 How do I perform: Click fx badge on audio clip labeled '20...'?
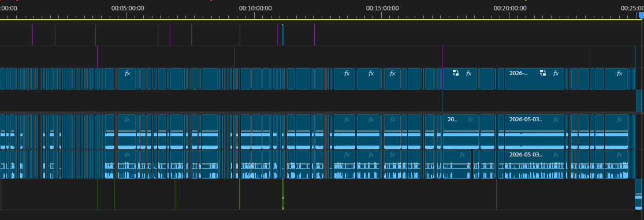470,120
